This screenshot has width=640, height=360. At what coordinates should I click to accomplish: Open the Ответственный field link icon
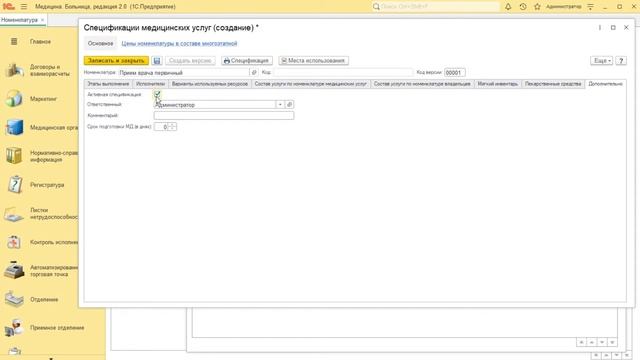point(289,104)
